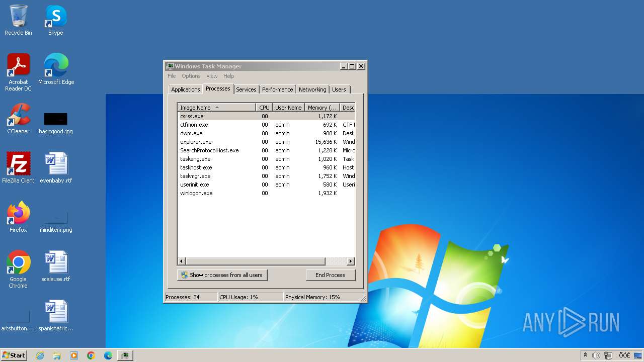
Task: Open the Chrome taskbar icon
Action: pos(91,355)
